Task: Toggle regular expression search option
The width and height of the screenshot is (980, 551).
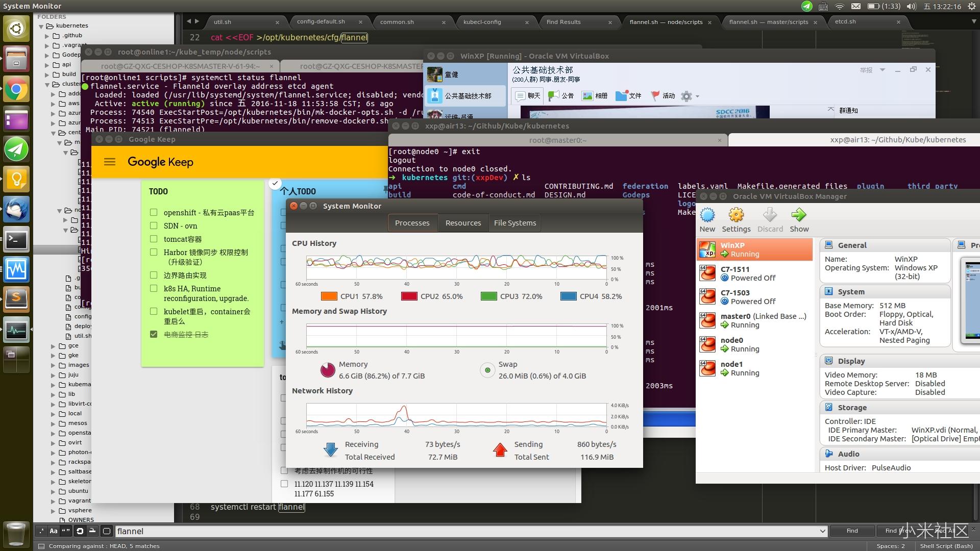Action: coord(41,531)
